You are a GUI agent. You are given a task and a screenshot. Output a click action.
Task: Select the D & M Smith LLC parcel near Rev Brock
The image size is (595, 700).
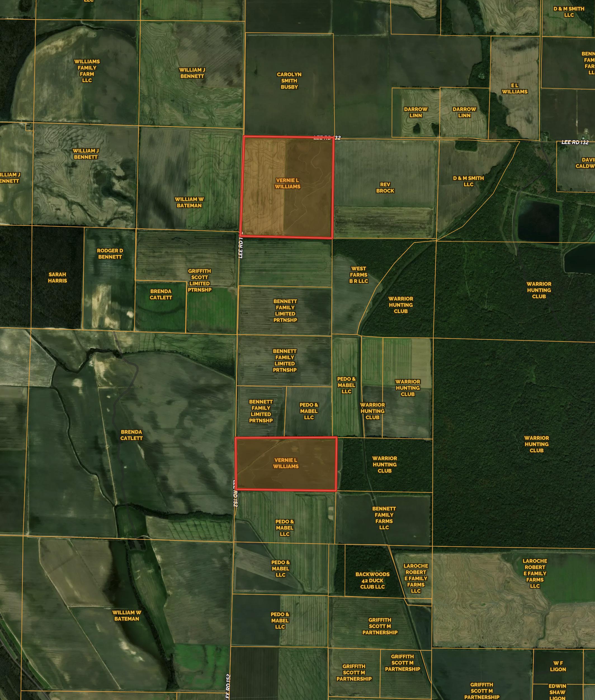click(468, 181)
